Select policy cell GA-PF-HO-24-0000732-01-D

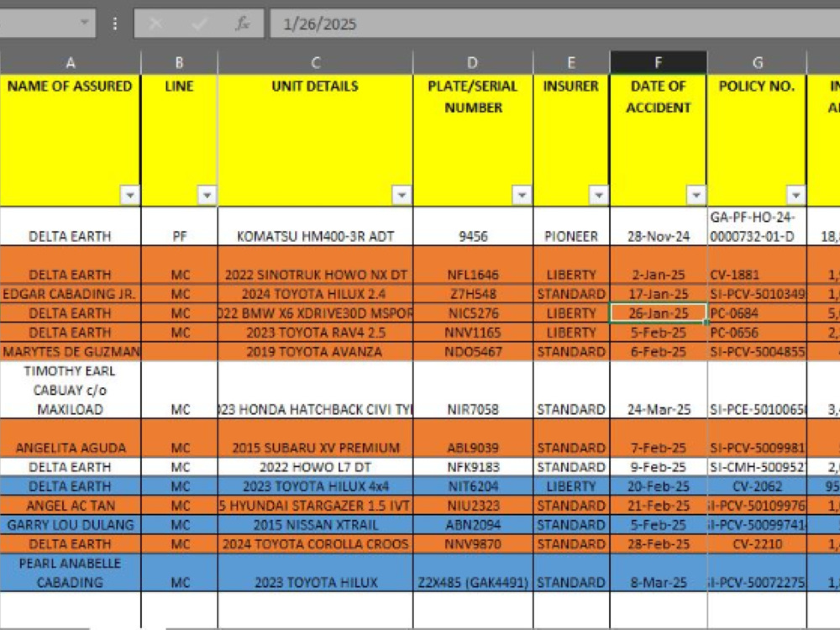[757, 227]
